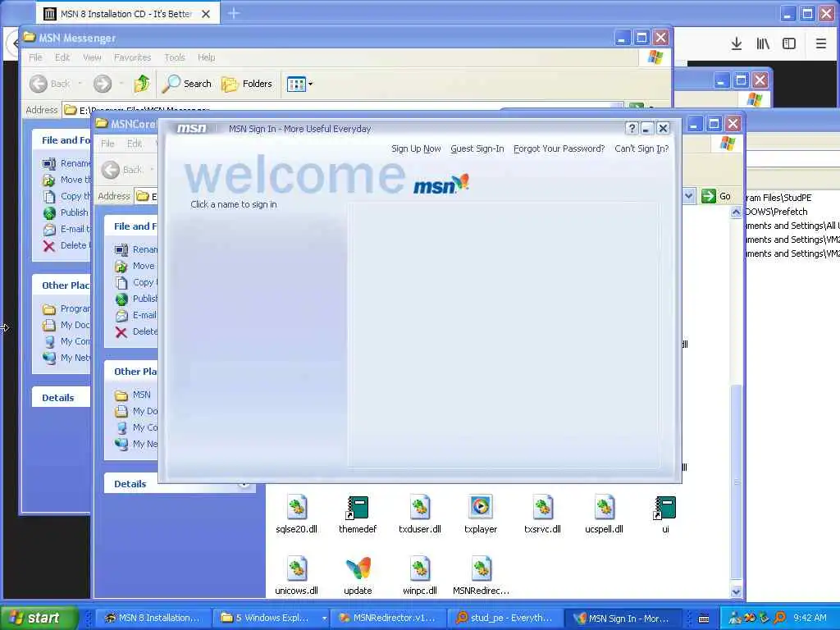Open browser hamburger menu
The width and height of the screenshot is (840, 630).
(820, 44)
